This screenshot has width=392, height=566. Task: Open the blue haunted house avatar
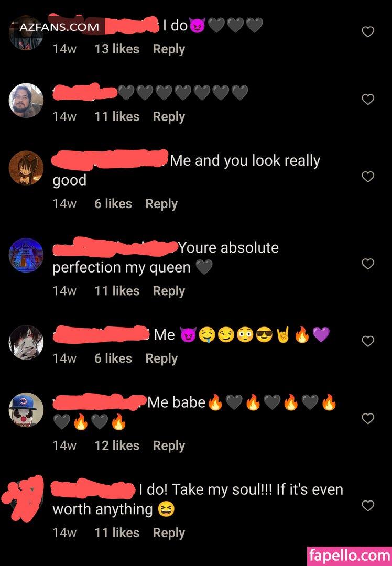coord(26,255)
